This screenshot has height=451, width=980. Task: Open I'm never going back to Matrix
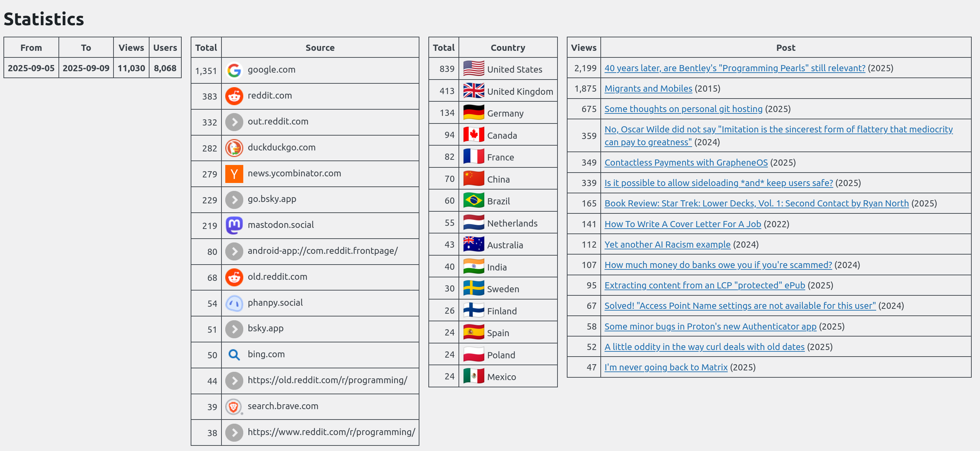(666, 367)
